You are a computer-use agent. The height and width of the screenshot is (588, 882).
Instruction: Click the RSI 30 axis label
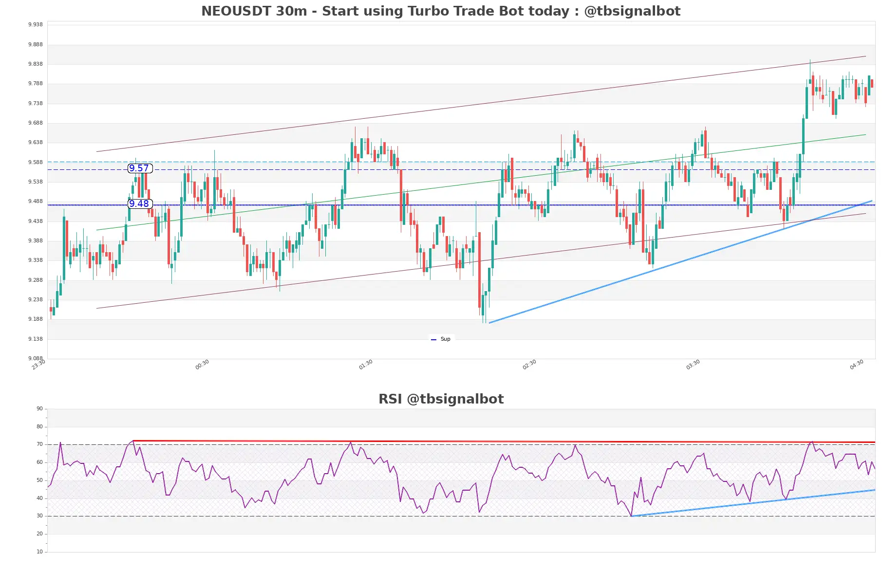tap(39, 516)
